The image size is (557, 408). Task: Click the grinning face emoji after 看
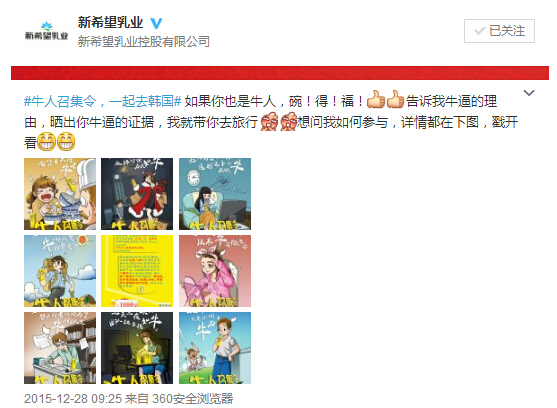pyautogui.click(x=47, y=141)
